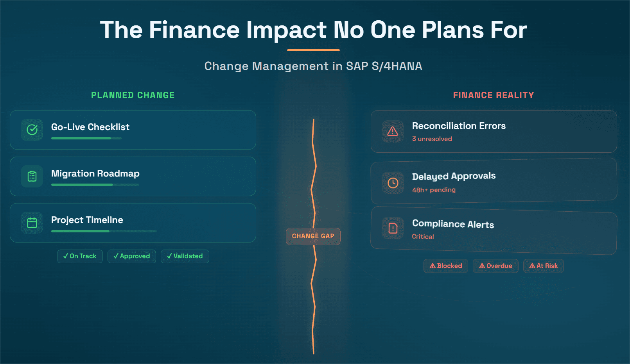Click the Migration Roadmap clipboard icon
Image resolution: width=630 pixels, height=364 pixels.
(x=32, y=176)
